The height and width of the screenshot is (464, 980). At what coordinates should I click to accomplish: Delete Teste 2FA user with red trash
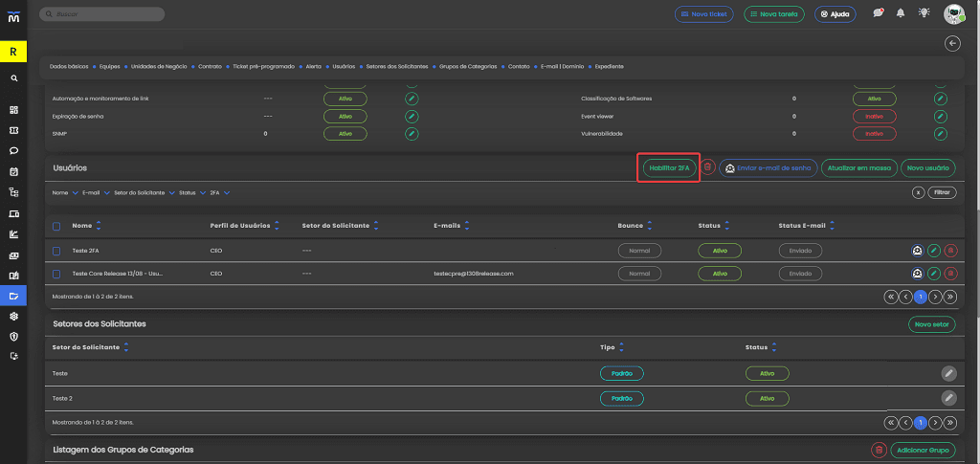(x=950, y=251)
